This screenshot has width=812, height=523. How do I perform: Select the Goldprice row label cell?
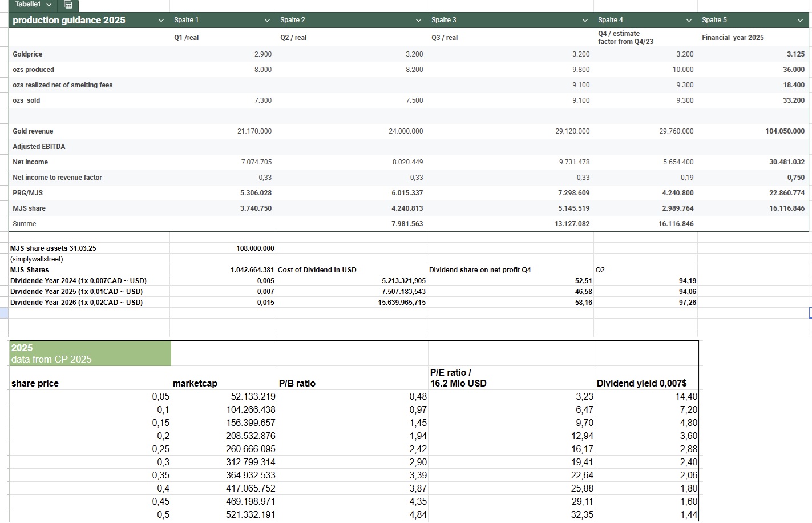point(28,54)
